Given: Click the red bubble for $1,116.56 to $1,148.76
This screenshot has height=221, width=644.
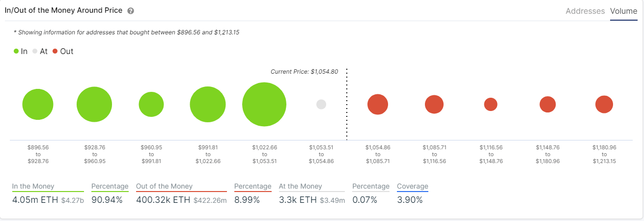Looking at the screenshot, I should click(x=491, y=105).
